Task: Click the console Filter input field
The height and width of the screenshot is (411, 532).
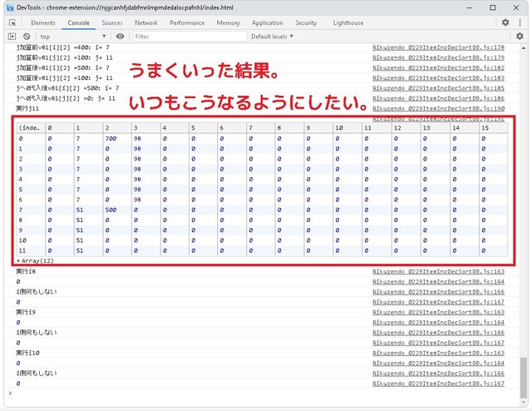Action: click(x=190, y=37)
